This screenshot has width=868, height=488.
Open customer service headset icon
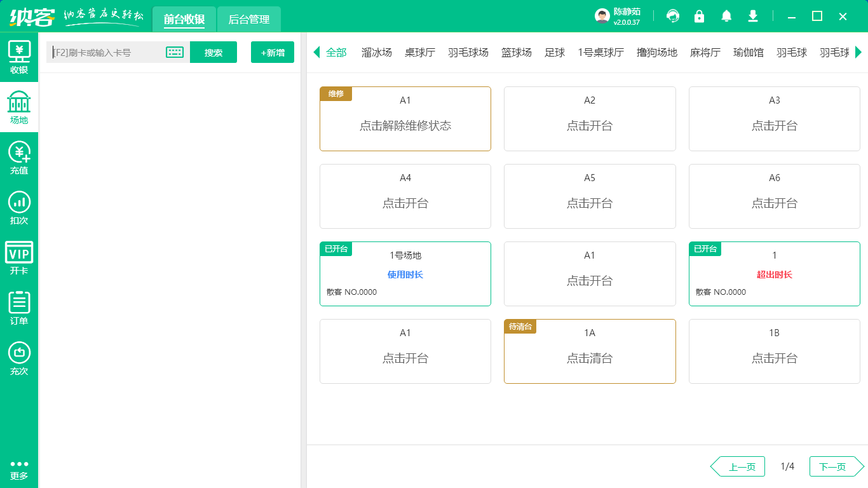(x=672, y=17)
